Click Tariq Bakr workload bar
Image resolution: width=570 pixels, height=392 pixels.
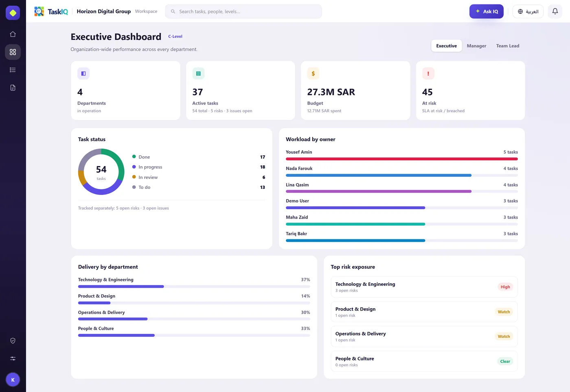point(402,241)
